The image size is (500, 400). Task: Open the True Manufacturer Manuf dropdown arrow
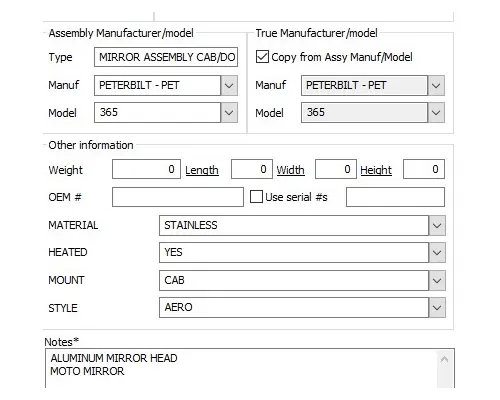(436, 86)
